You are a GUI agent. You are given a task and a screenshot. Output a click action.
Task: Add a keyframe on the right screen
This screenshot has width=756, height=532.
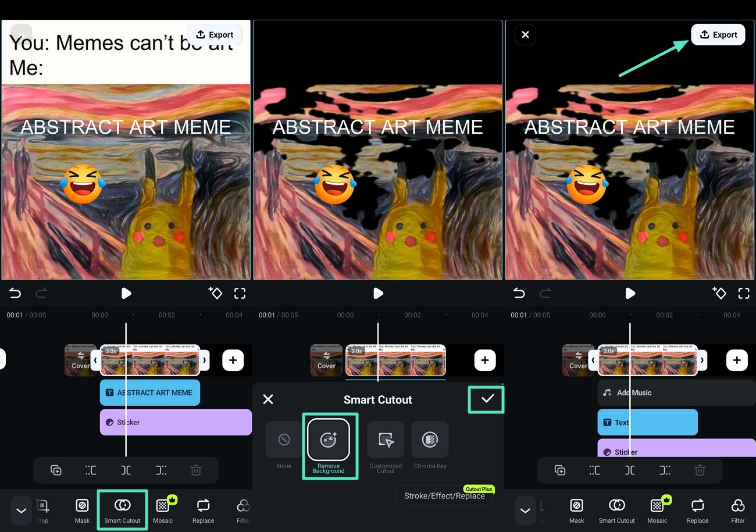[719, 293]
